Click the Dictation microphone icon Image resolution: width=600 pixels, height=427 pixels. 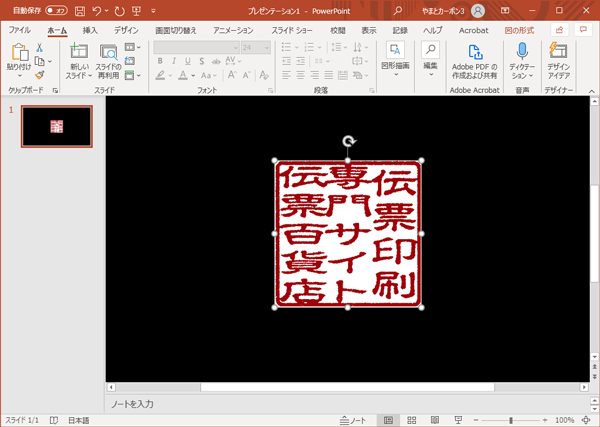pyautogui.click(x=521, y=52)
